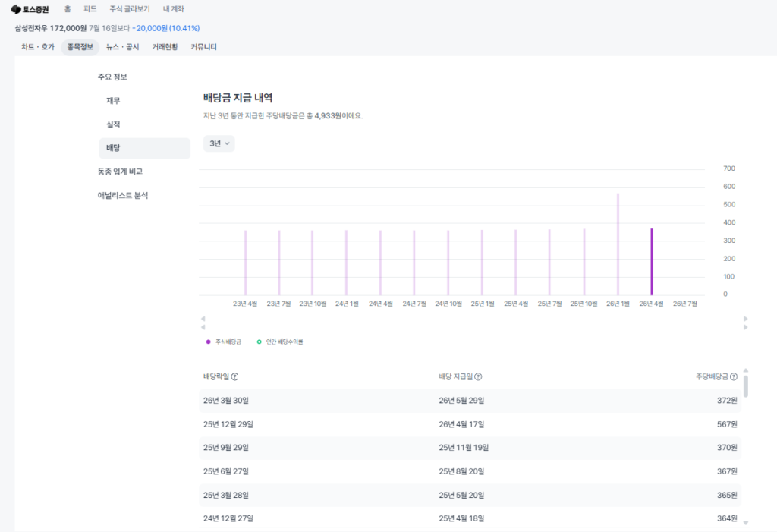
Task: Select row with 25년 12월 29일
Action: point(470,424)
